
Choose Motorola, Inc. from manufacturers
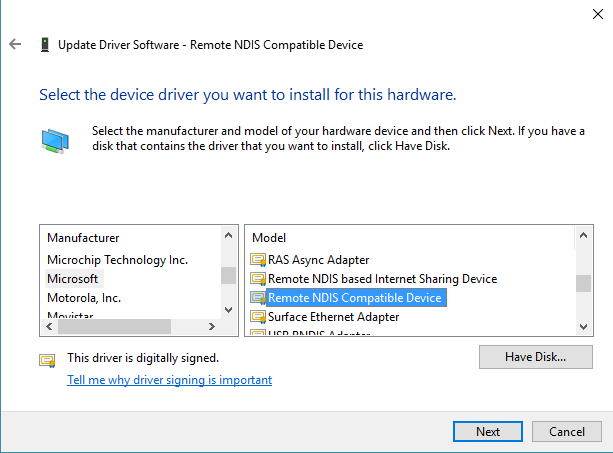[84, 298]
